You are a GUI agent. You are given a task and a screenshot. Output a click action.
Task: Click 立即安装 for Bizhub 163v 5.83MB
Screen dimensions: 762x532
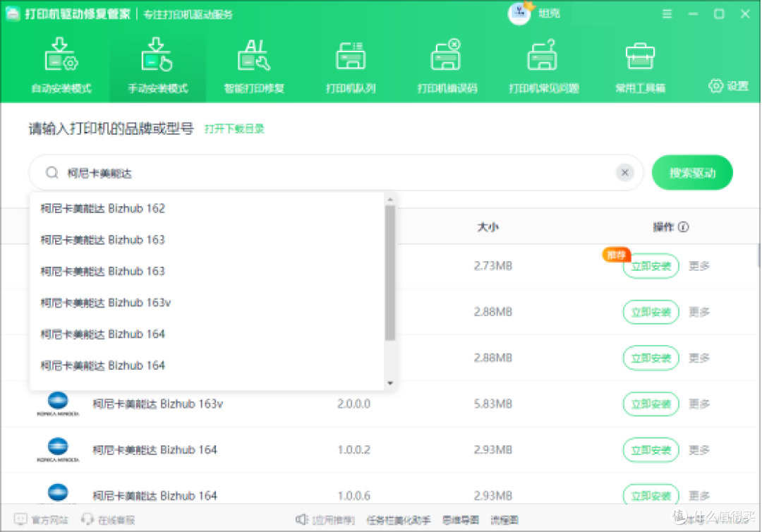[x=651, y=404]
